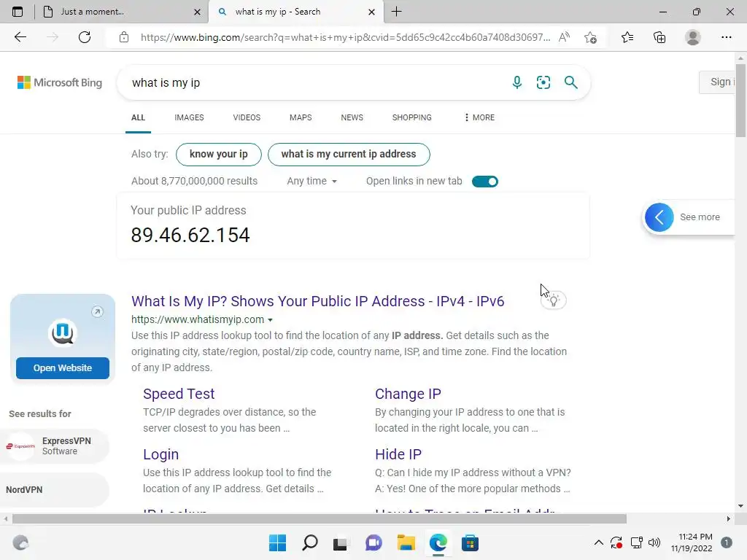Refresh the current page
Screen dimensions: 747x560
coord(85,37)
